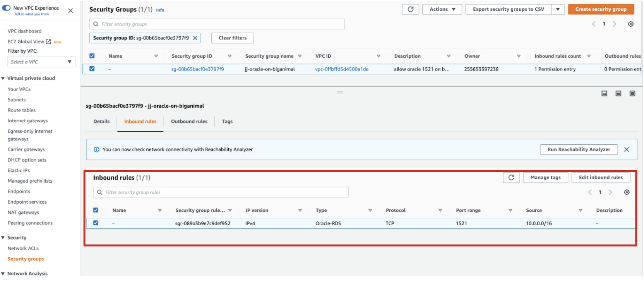
Task: Expand details panel to full screen
Action: point(632,94)
